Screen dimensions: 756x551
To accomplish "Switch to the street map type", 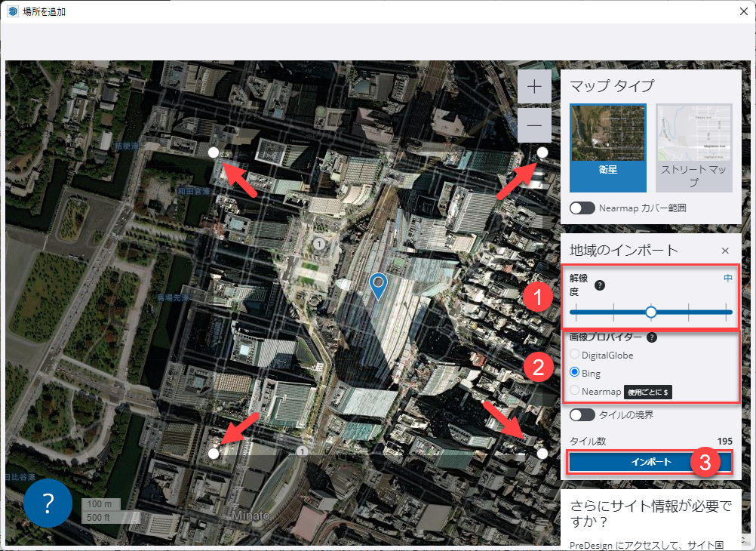I will (x=693, y=147).
